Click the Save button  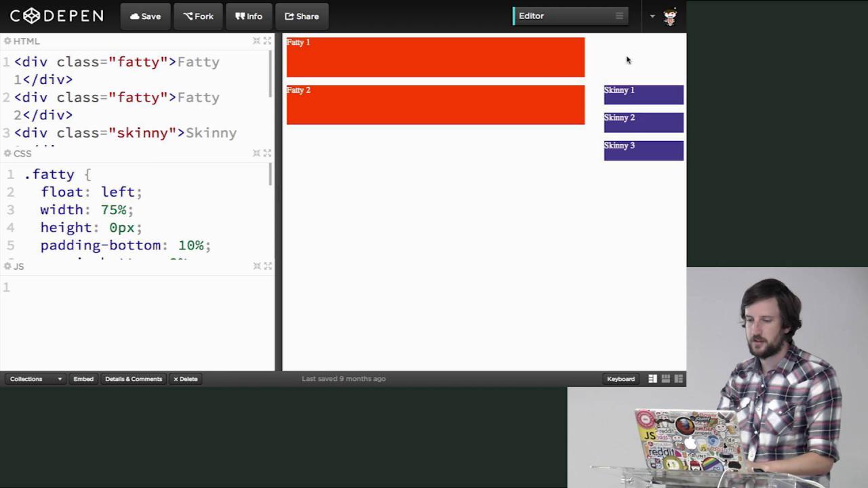pos(145,16)
